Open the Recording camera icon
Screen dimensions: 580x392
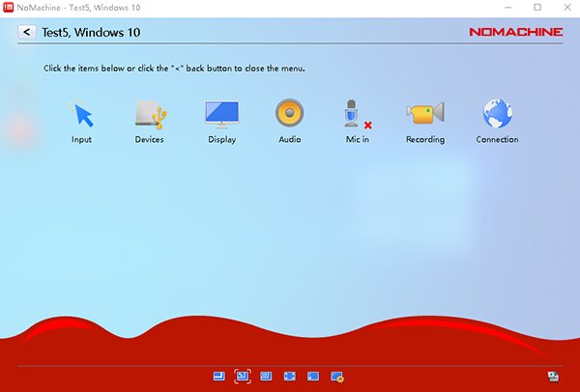pos(424,116)
